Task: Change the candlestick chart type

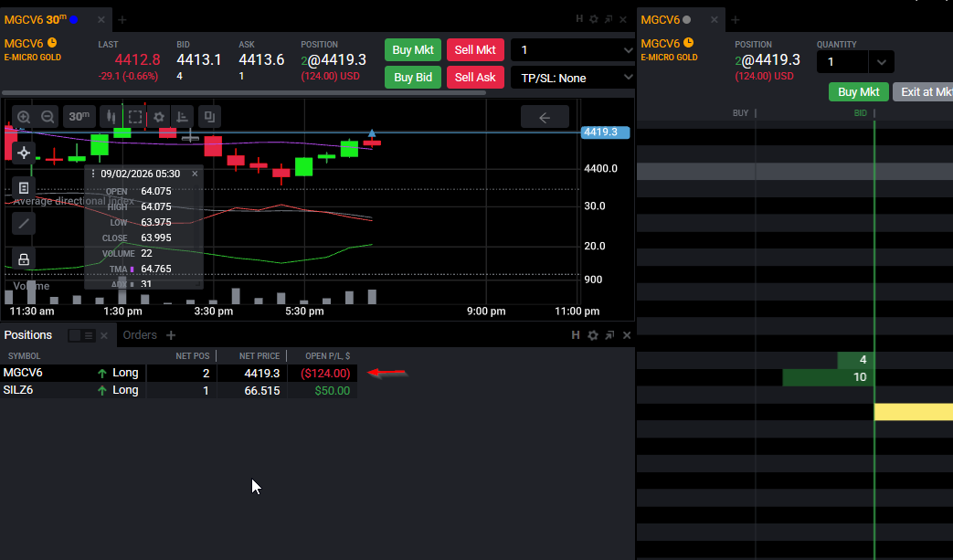Action: [x=111, y=117]
